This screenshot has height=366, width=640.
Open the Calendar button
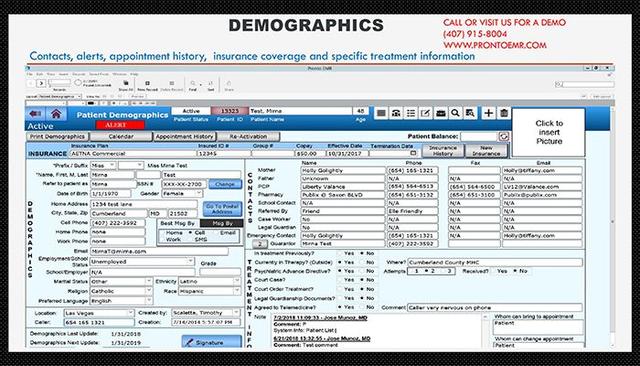click(x=121, y=137)
